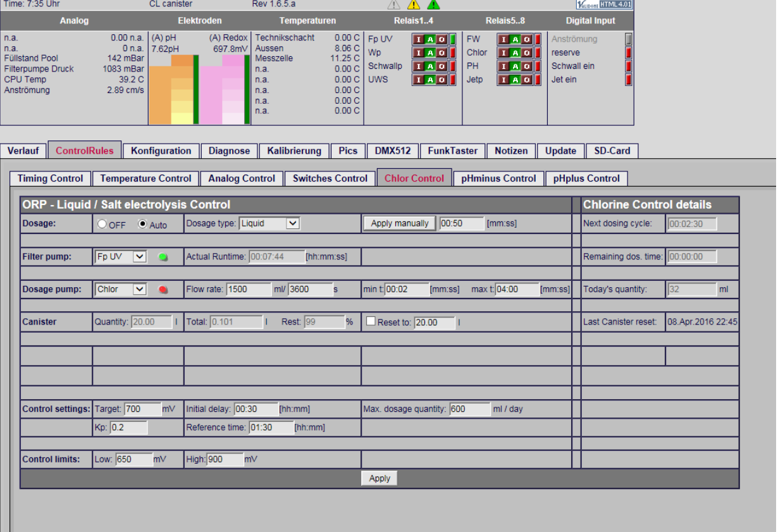Set FW relay to O
The image size is (778, 532).
coord(526,39)
